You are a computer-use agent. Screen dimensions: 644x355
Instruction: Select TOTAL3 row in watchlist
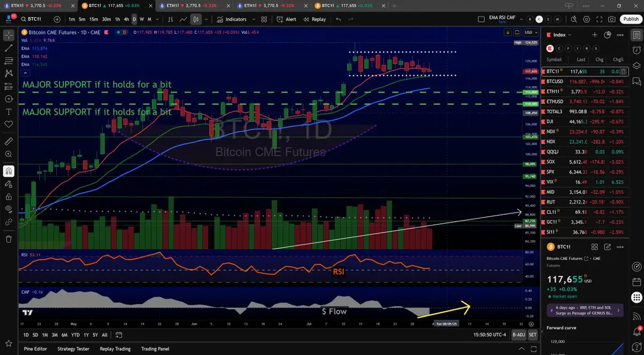click(x=584, y=111)
